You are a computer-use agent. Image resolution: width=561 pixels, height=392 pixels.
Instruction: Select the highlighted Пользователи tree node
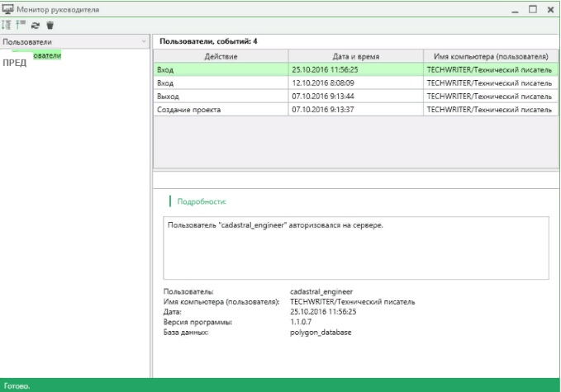[45, 54]
